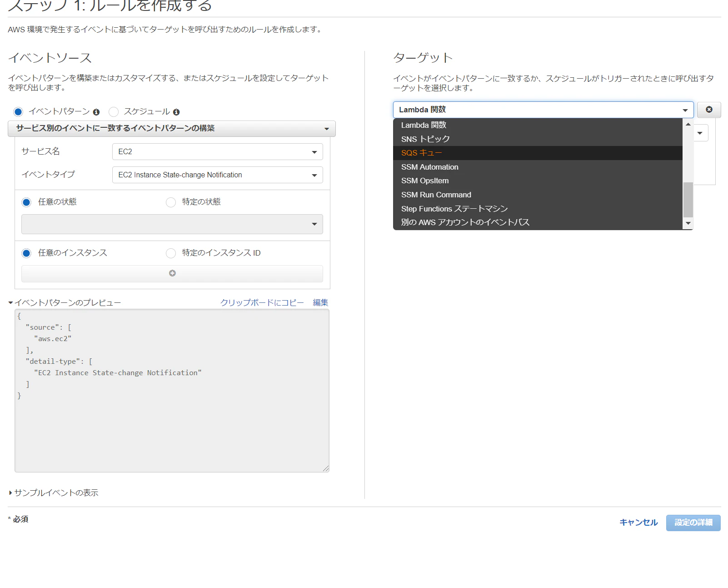The height and width of the screenshot is (588, 728).
Task: Select 任意のインスタンス radio option
Action: pos(26,253)
